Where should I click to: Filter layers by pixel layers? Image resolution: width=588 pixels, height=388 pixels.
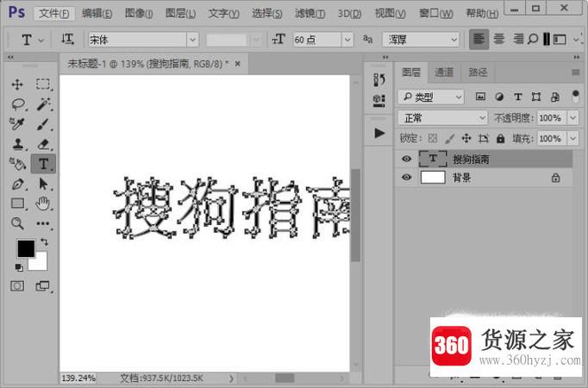[480, 97]
